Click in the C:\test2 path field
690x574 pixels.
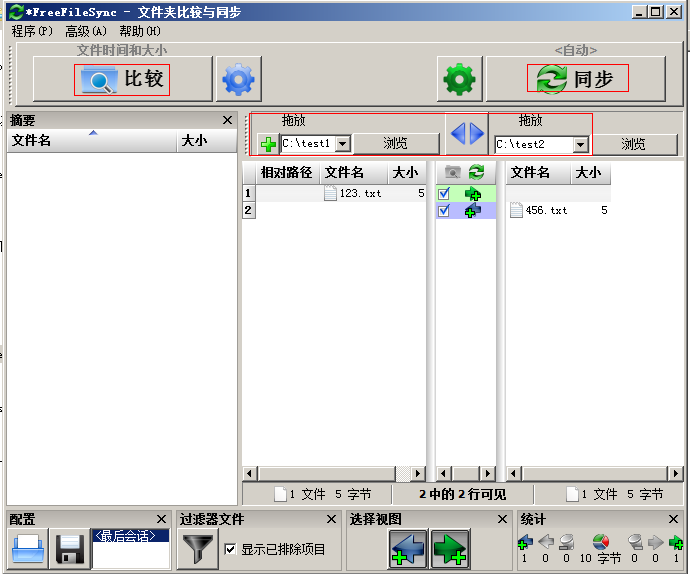(x=534, y=144)
